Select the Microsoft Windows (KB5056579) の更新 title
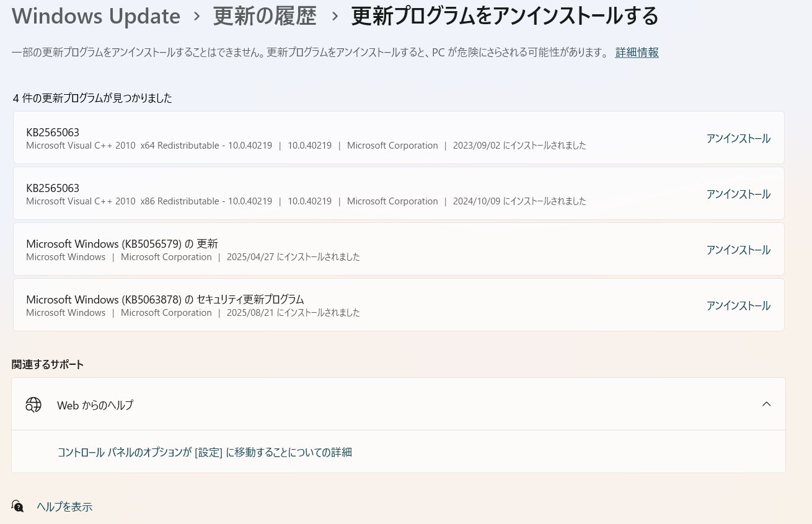The image size is (812, 524). 122,244
